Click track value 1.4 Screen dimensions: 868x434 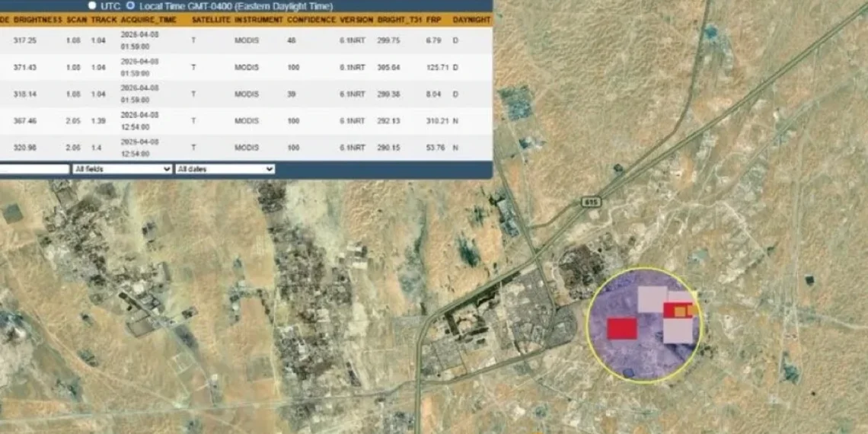96,148
